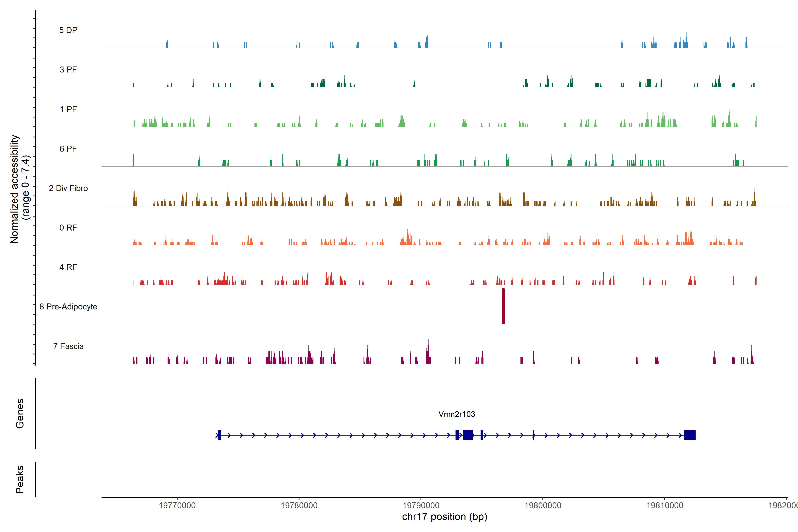Screen dimensions: 798x532
Task: Click the 0 RF track label
Action: pyautogui.click(x=68, y=228)
